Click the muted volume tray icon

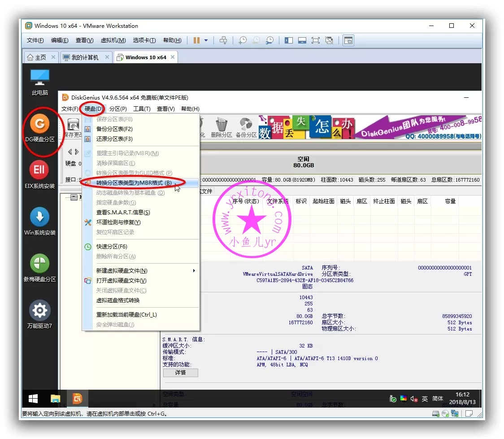click(414, 399)
